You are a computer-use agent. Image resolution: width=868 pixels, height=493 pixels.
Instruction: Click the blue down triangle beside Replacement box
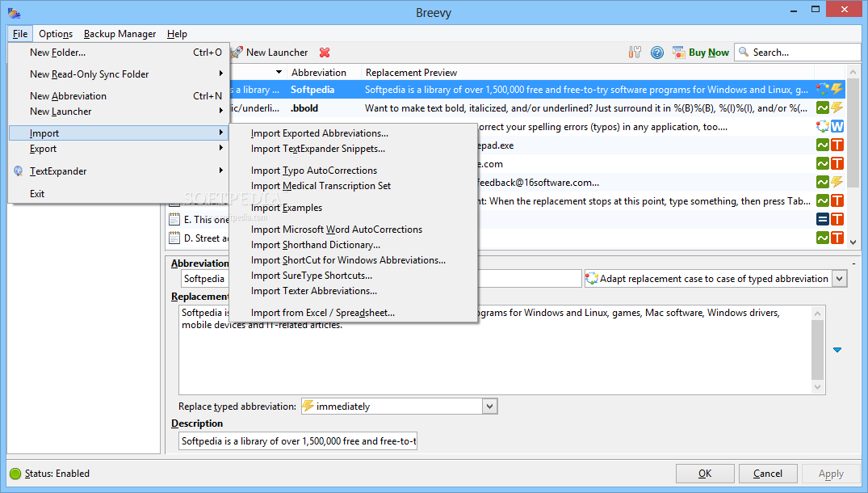click(x=837, y=350)
